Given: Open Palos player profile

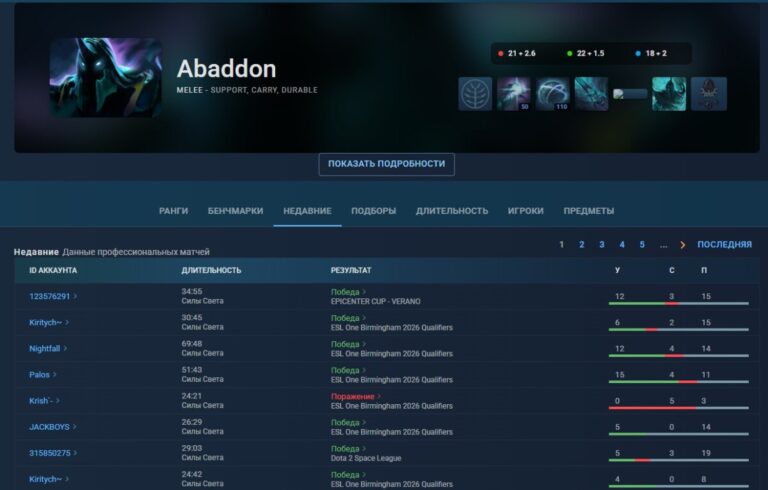Looking at the screenshot, I should coord(42,375).
